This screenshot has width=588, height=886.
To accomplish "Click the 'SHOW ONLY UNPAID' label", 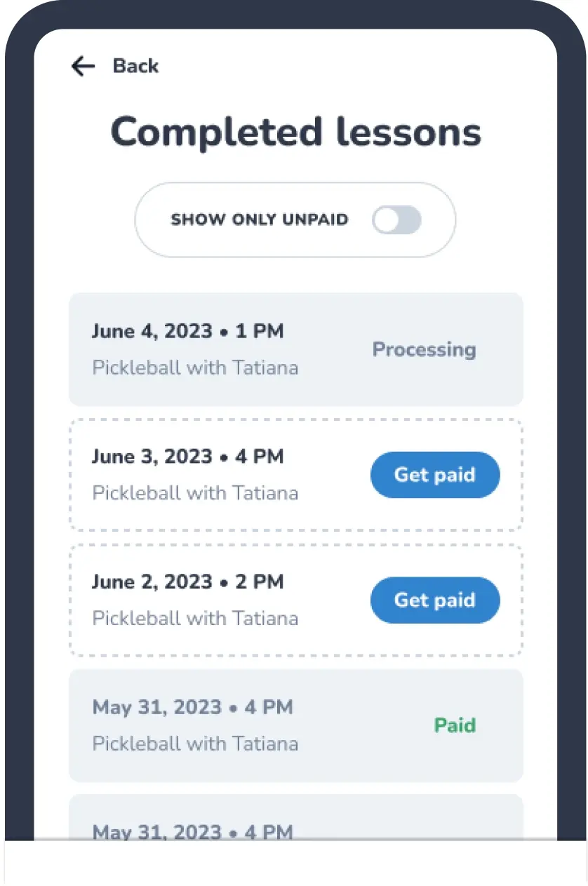I will coord(260,220).
